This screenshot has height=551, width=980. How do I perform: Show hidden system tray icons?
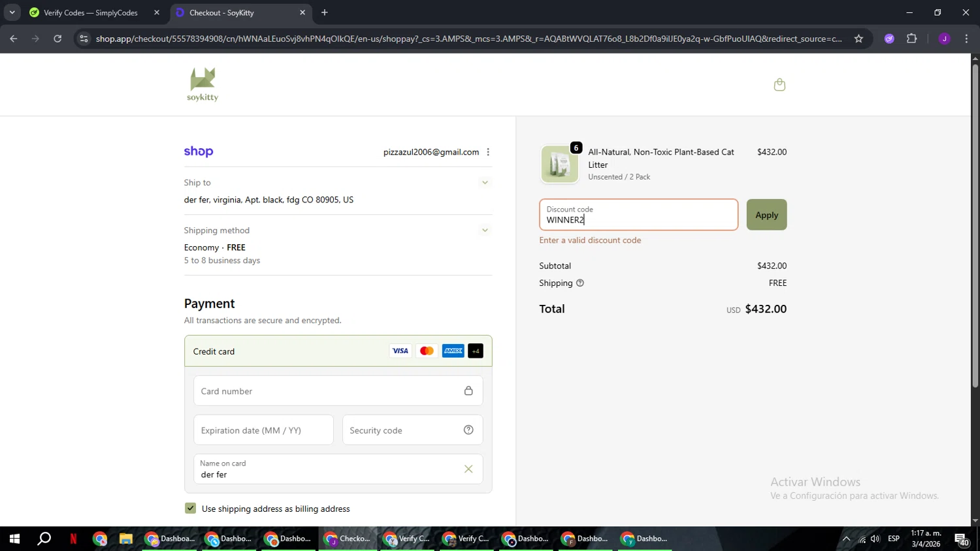846,539
